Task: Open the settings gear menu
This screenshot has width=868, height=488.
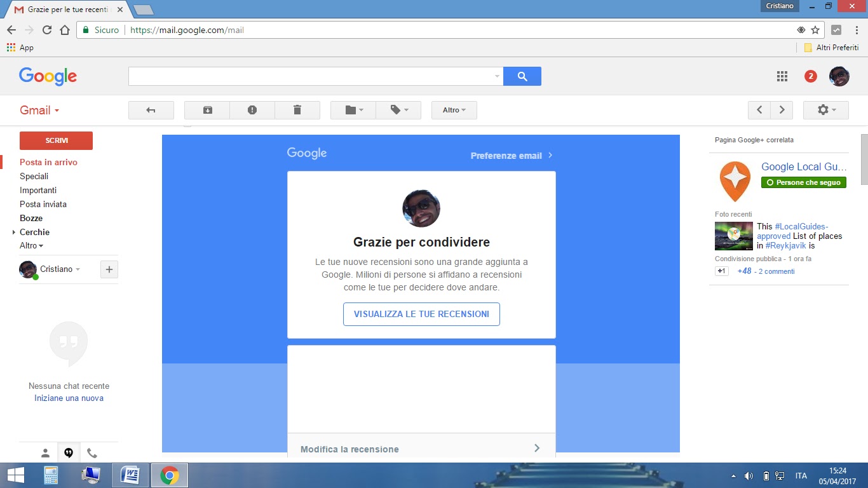Action: click(826, 110)
